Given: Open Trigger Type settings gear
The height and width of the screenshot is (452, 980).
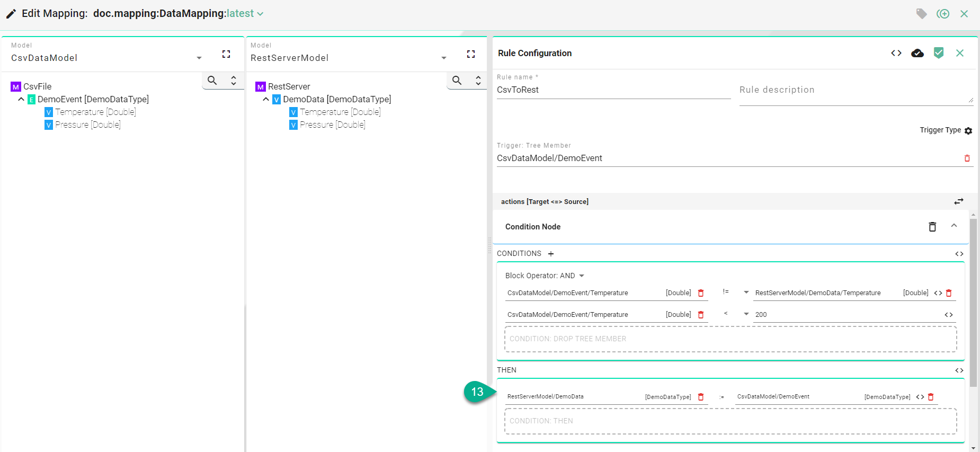Looking at the screenshot, I should [x=968, y=130].
